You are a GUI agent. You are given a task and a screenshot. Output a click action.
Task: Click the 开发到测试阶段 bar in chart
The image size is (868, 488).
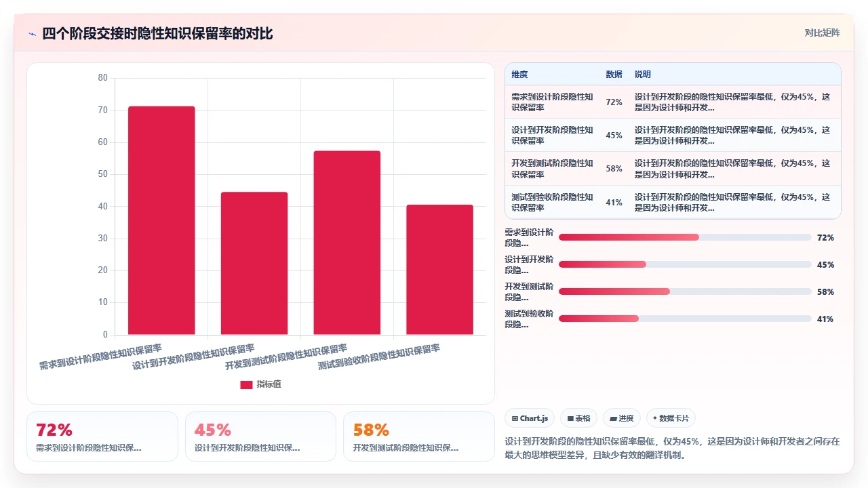tap(347, 243)
